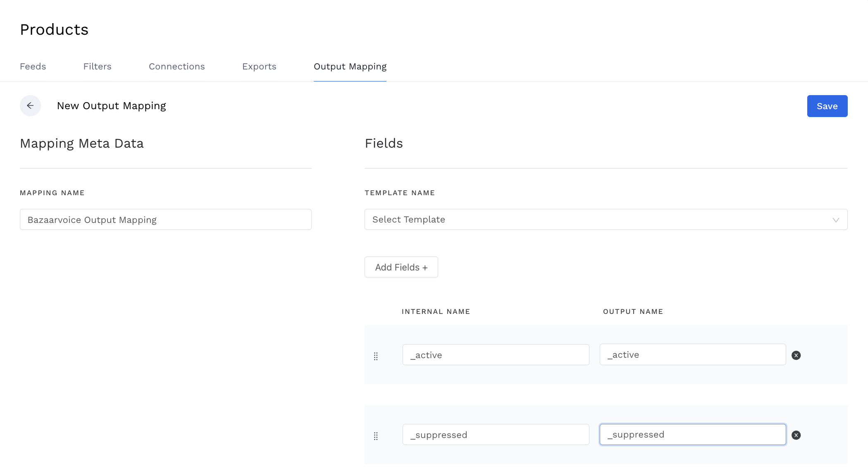Click the _active output name field
The width and height of the screenshot is (868, 469).
(692, 355)
